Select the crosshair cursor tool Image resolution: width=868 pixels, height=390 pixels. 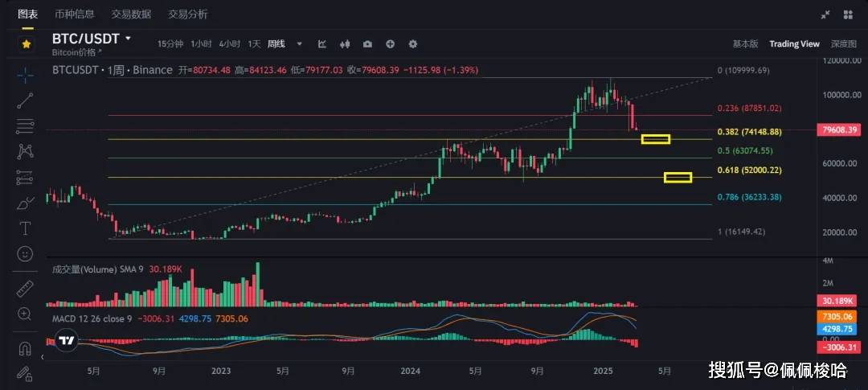coord(26,75)
